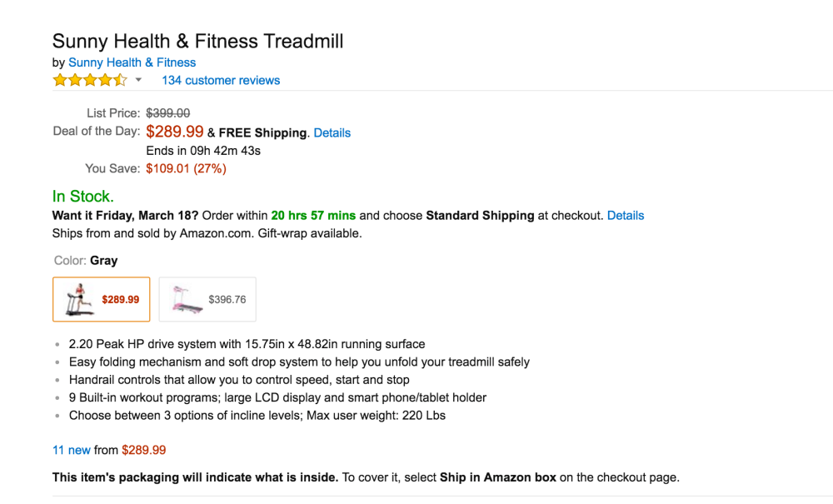Click the gray treadmill thumbnail image
Viewport: 833px width, 504px height.
click(78, 299)
